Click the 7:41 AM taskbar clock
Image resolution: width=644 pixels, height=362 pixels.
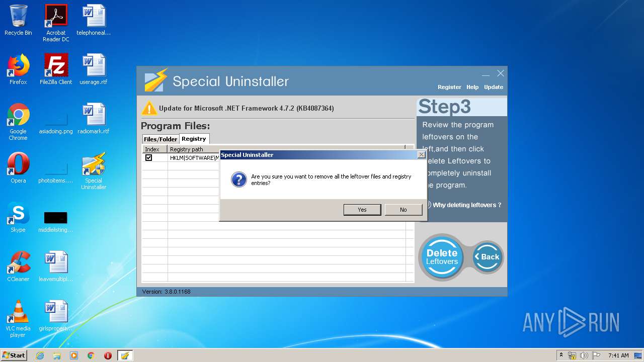618,355
